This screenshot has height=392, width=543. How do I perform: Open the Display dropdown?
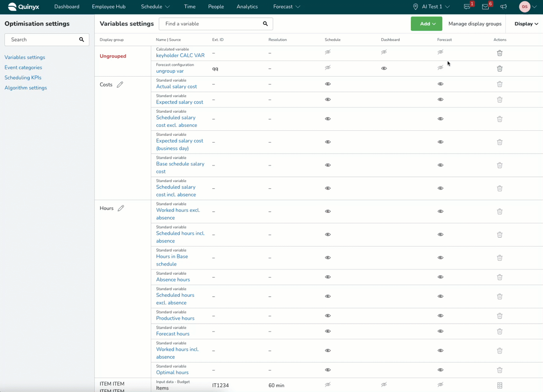point(526,23)
